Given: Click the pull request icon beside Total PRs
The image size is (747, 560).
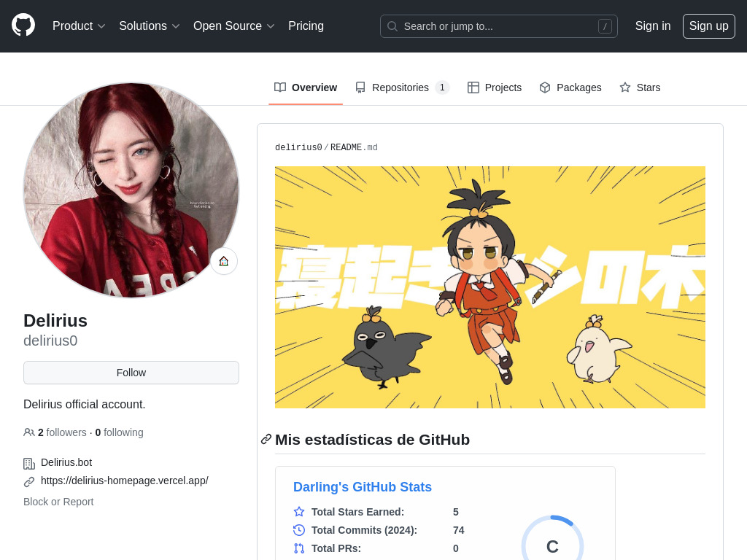Looking at the screenshot, I should pos(298,548).
